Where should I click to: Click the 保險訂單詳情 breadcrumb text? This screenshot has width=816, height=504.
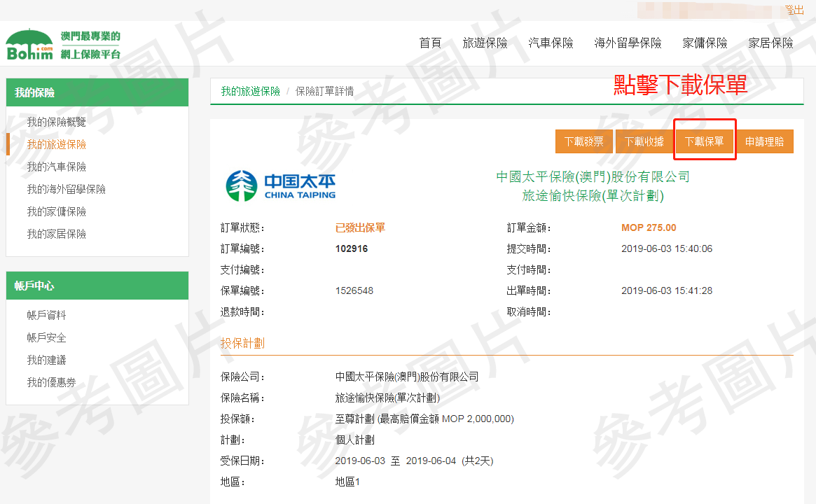324,92
